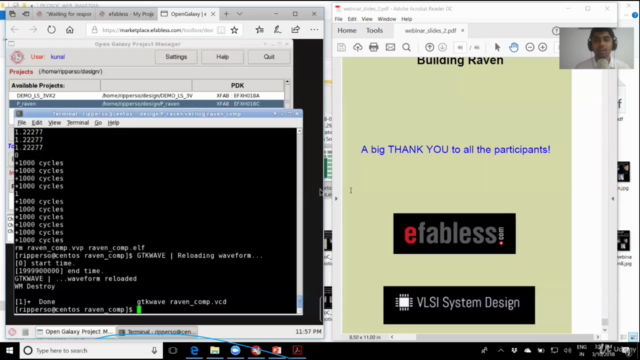Select P_raven project row
640x360 pixels.
tap(147, 104)
